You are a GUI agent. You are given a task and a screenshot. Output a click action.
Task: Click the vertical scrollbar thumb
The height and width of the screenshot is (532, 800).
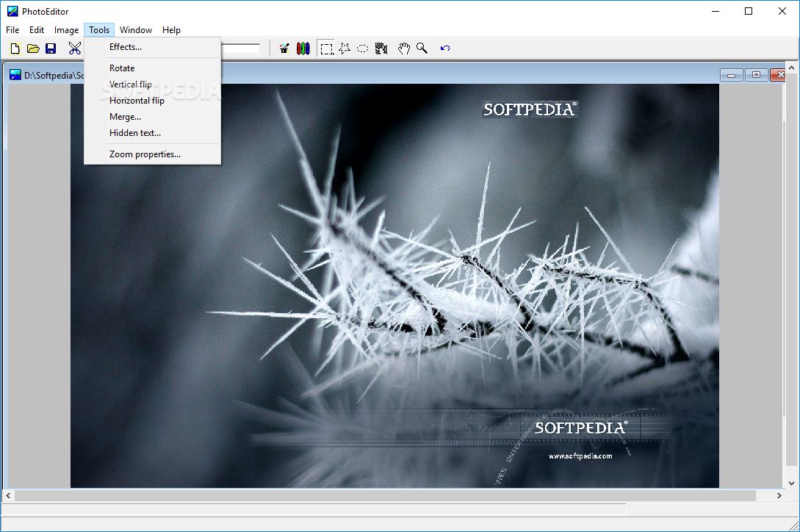(791, 270)
